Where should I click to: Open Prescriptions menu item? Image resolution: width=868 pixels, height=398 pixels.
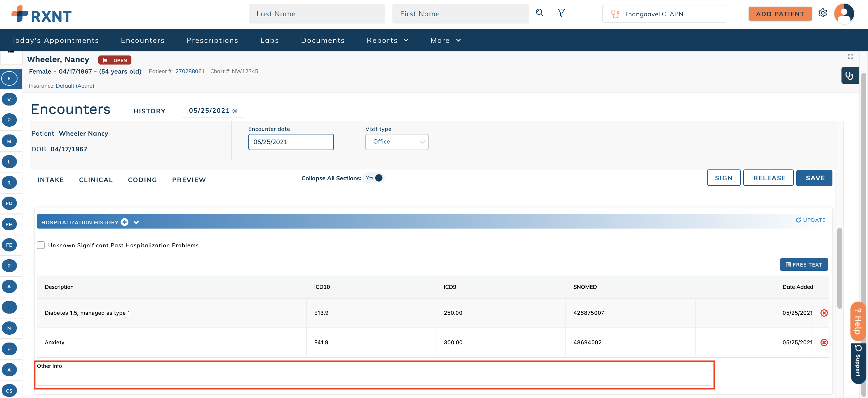[212, 40]
